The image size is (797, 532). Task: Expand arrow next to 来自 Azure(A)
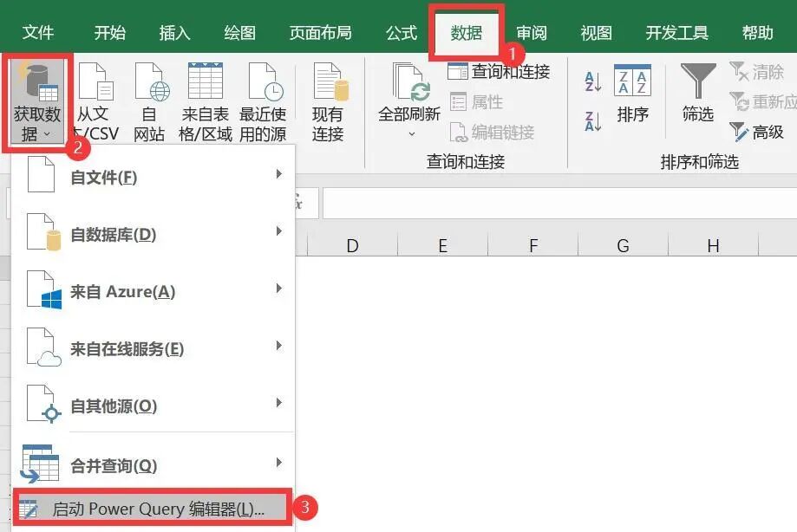(x=278, y=289)
